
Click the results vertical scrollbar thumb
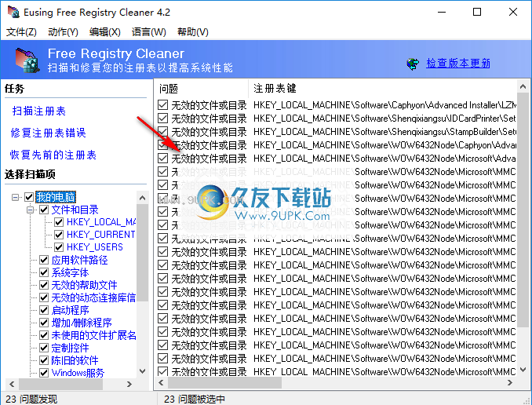click(523, 210)
